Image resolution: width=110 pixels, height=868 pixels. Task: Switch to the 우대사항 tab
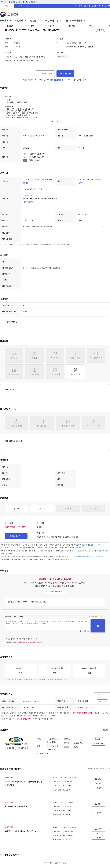tap(51, 26)
